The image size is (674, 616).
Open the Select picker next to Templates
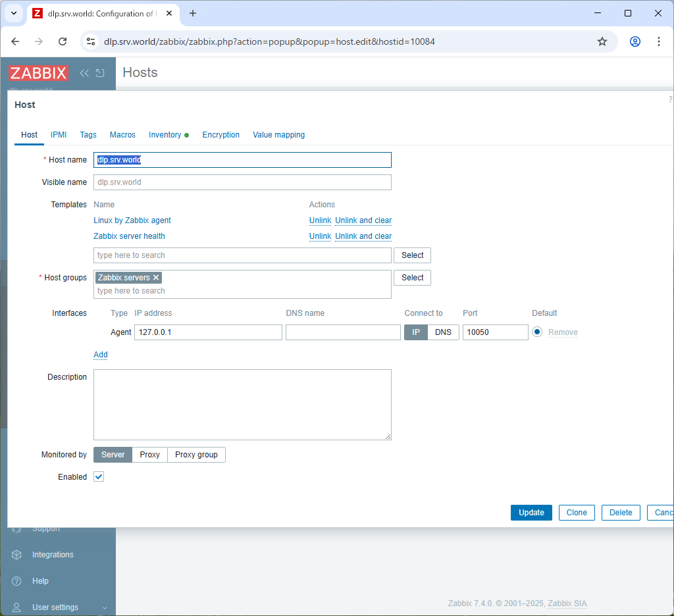click(412, 255)
